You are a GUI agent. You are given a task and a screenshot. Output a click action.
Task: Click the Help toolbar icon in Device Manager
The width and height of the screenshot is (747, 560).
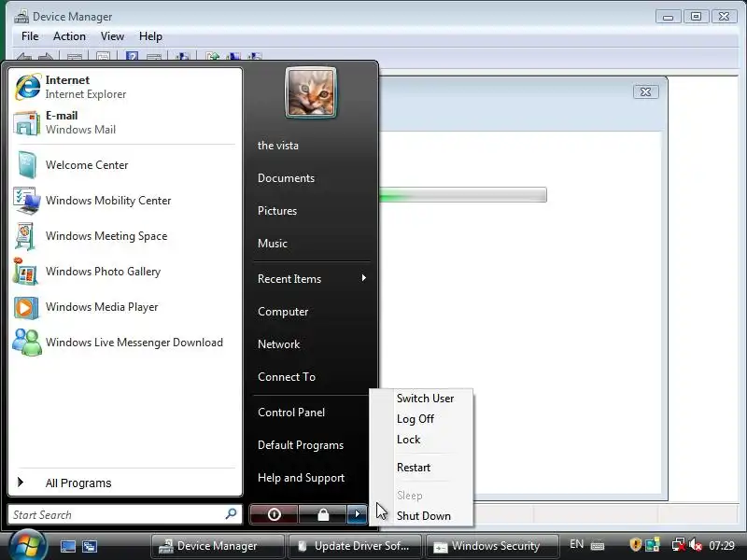point(132,57)
